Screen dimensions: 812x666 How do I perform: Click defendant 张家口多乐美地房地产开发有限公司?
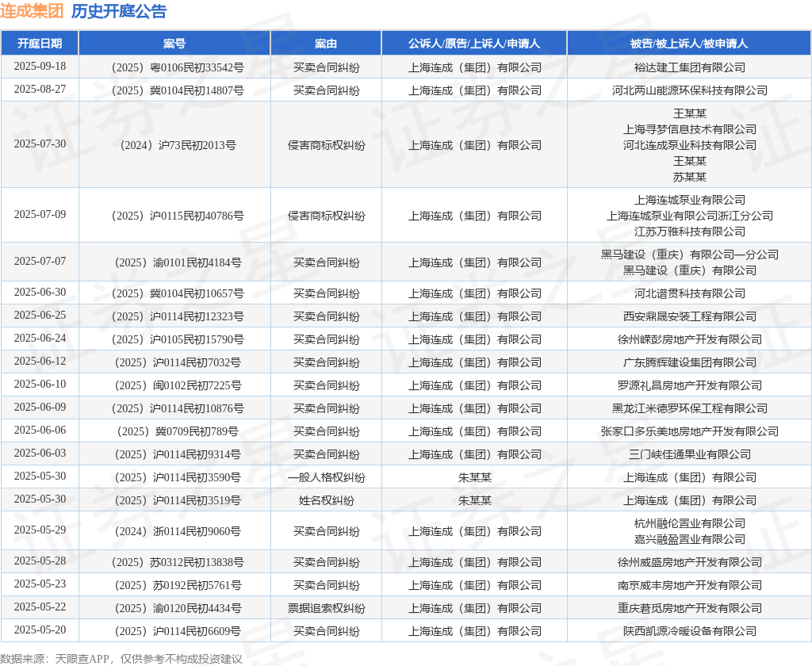(689, 431)
